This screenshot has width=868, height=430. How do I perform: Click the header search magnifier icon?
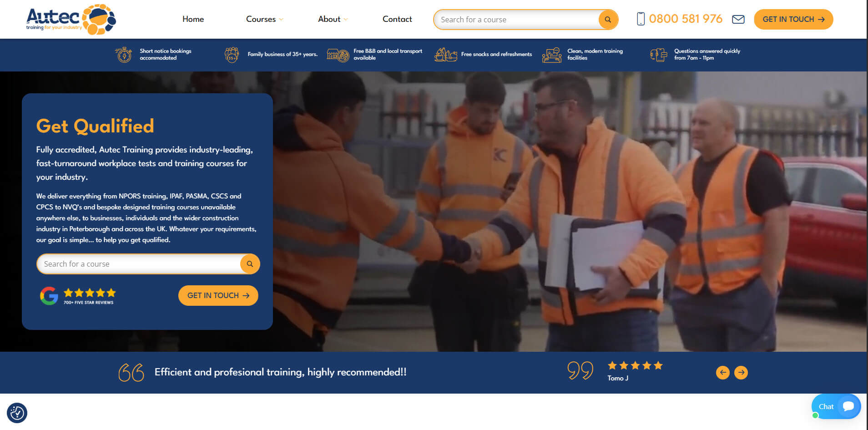pyautogui.click(x=608, y=20)
